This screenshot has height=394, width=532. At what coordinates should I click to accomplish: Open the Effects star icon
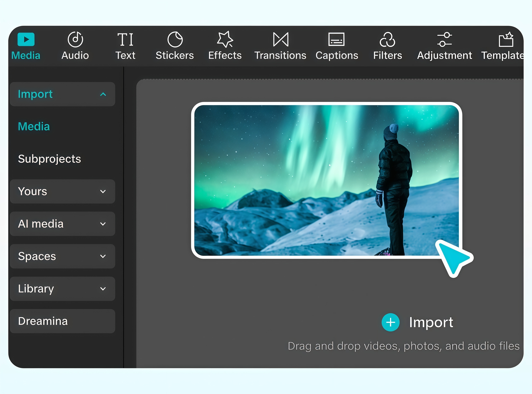[225, 39]
